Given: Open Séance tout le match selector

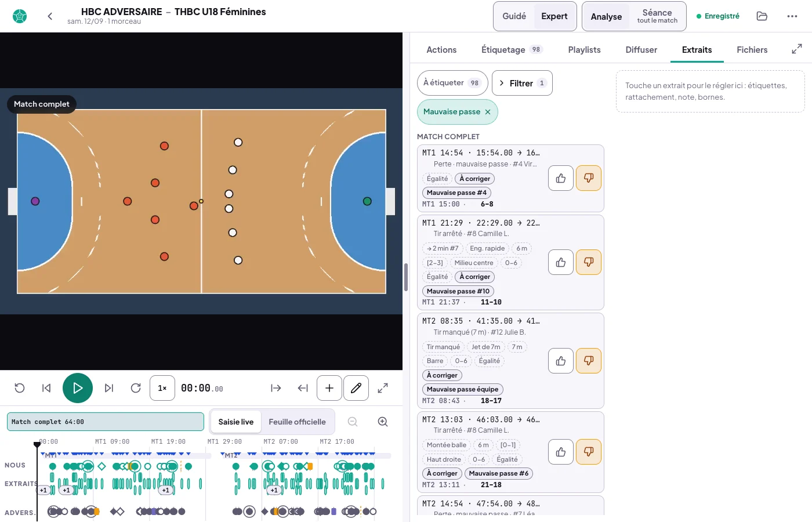Looking at the screenshot, I should tap(657, 16).
